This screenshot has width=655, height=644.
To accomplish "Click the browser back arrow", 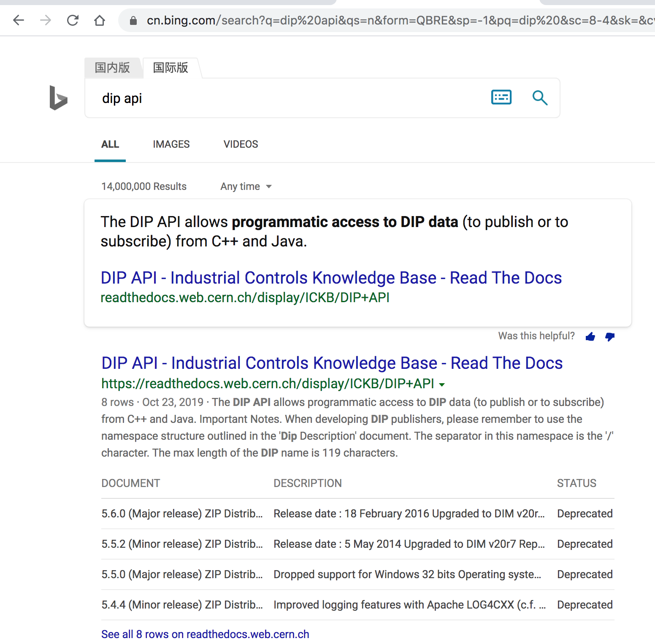I will [x=19, y=20].
